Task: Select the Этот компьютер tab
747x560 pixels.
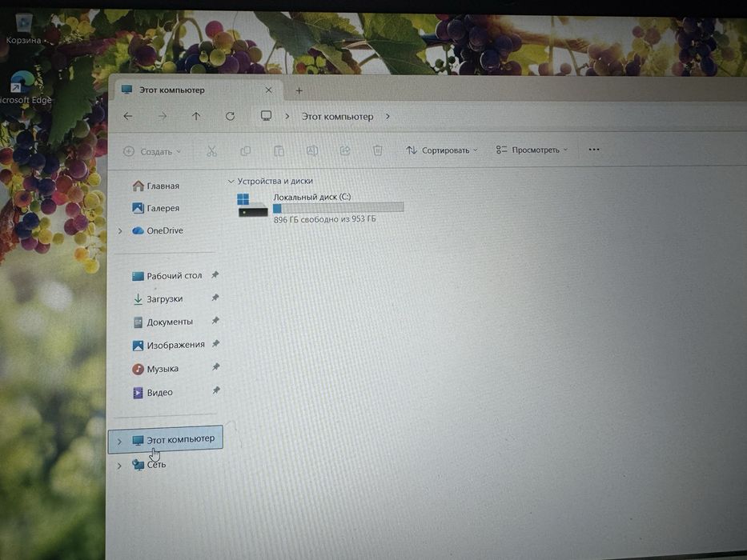Action: tap(197, 90)
